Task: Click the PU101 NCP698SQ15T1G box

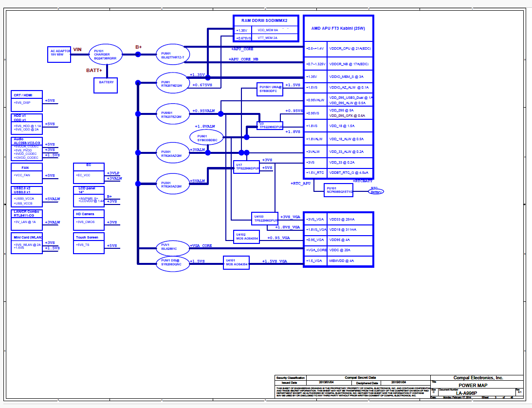Action: coord(338,190)
